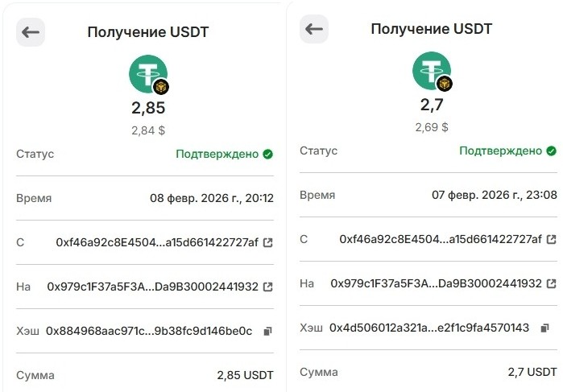Select the hash text 0x884968aac971c...9b38fc9d146be0c
This screenshot has width=563, height=392.
149,331
